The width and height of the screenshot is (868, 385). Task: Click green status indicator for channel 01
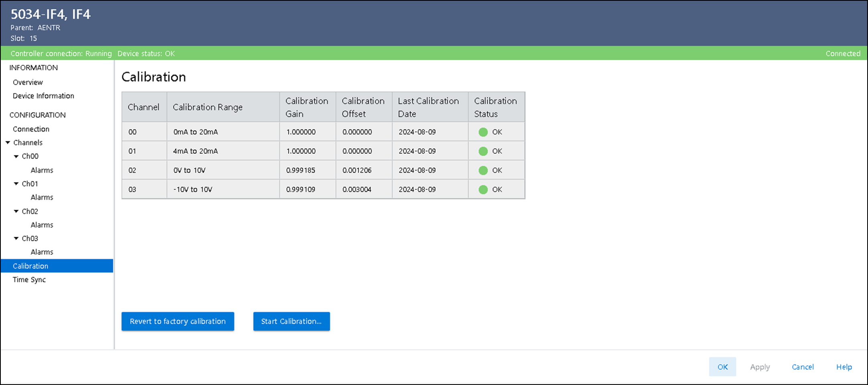[x=483, y=151]
